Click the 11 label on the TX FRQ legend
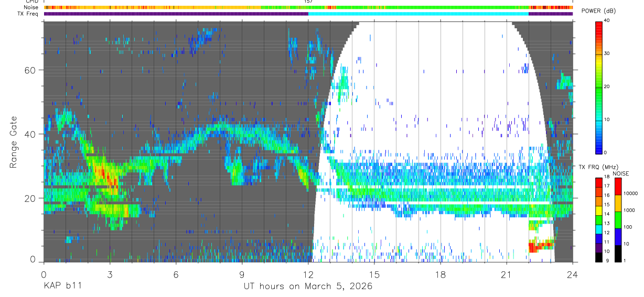The height and width of the screenshot is (297, 644). tap(607, 242)
